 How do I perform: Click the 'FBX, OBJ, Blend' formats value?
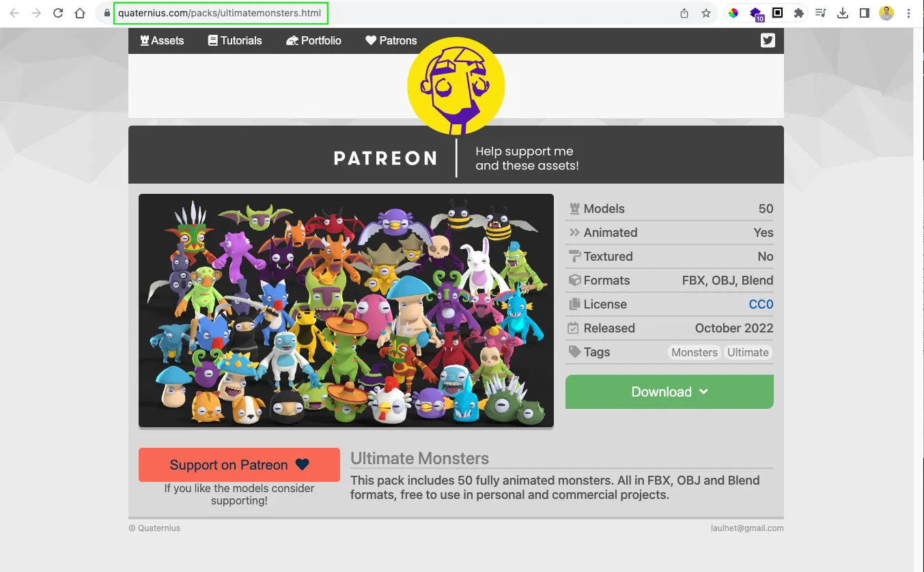pos(727,281)
